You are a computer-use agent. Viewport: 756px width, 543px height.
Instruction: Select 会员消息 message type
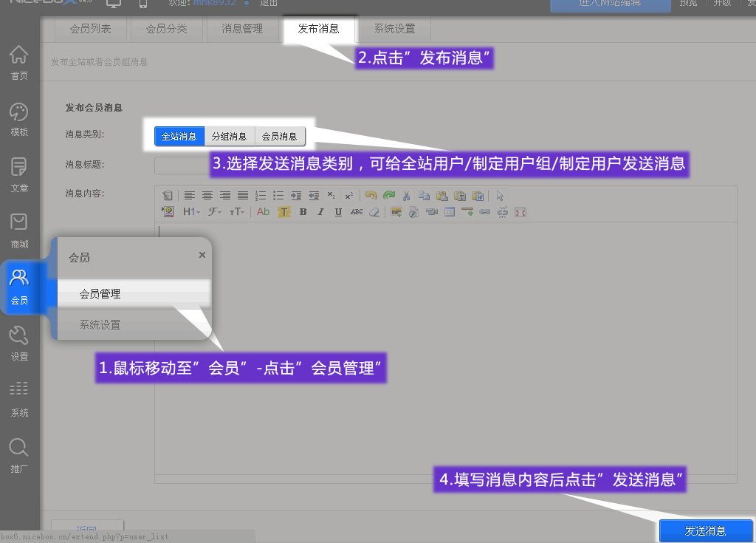(x=279, y=137)
